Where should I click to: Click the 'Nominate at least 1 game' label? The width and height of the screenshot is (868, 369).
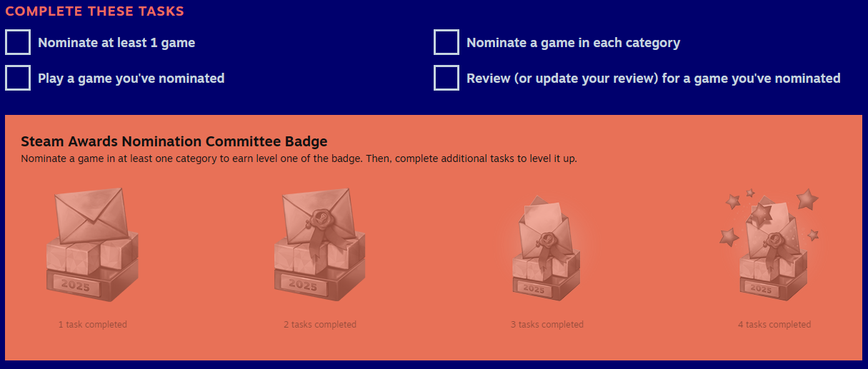click(x=116, y=43)
